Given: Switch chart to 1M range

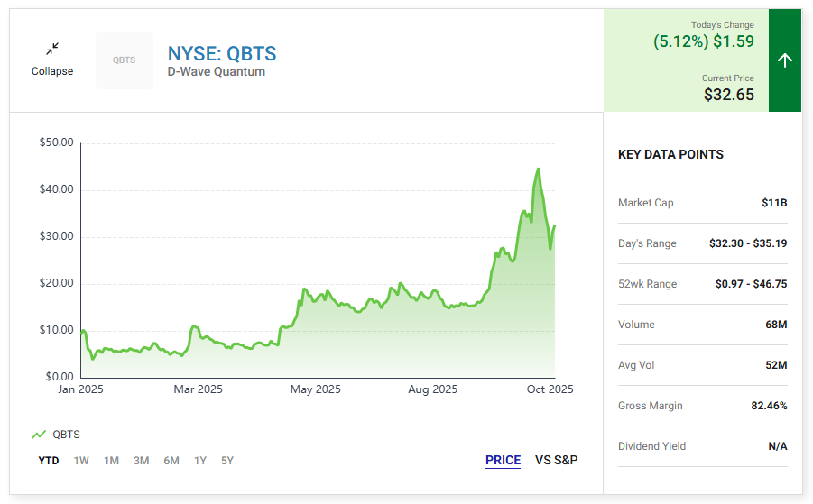Looking at the screenshot, I should 112,461.
